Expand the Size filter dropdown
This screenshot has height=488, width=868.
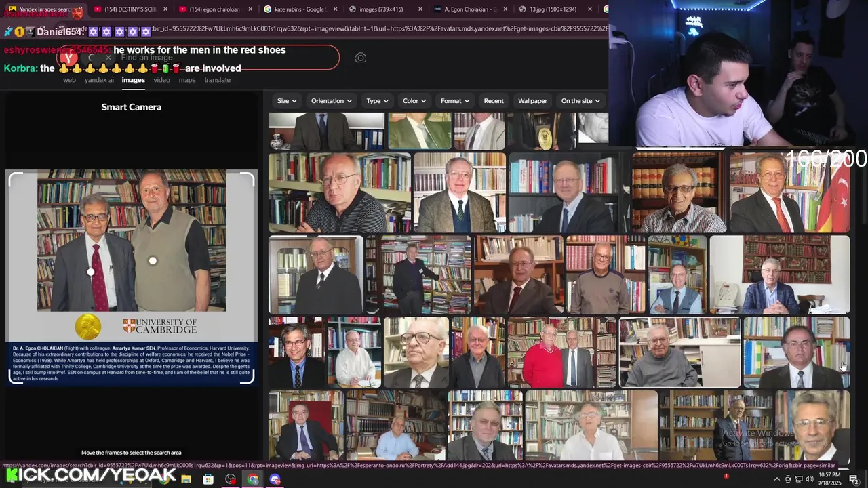pos(287,101)
